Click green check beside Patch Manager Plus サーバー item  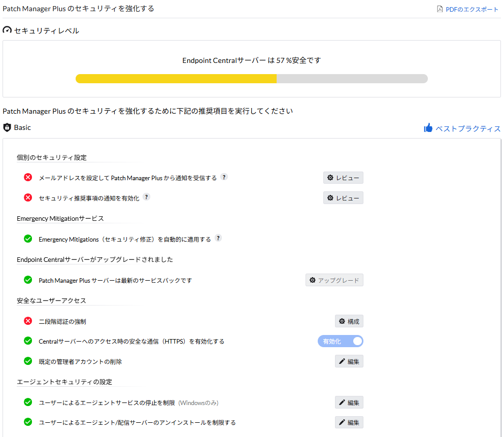pyautogui.click(x=28, y=280)
